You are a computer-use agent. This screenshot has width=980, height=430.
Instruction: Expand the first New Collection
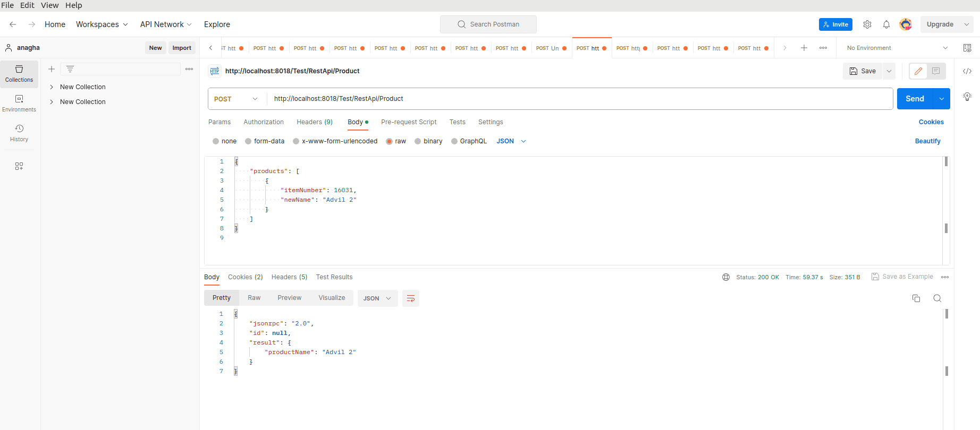tap(52, 87)
